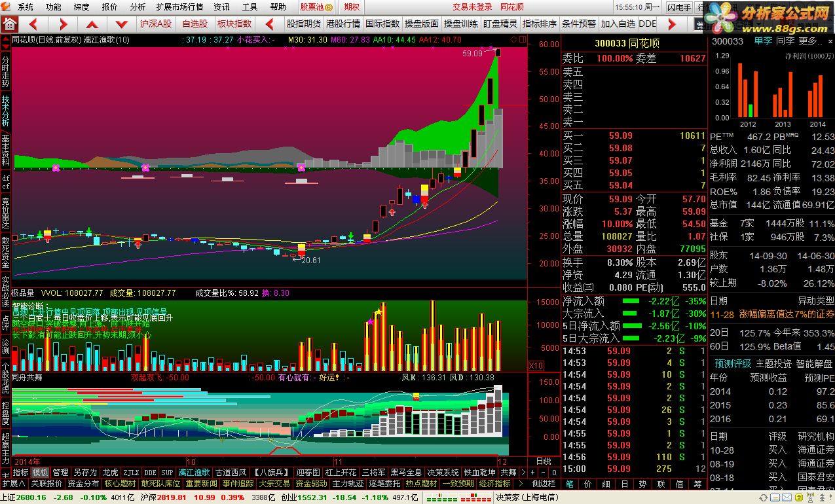Select the 大宗交易 bottom tab
The width and height of the screenshot is (835, 504).
tap(274, 484)
